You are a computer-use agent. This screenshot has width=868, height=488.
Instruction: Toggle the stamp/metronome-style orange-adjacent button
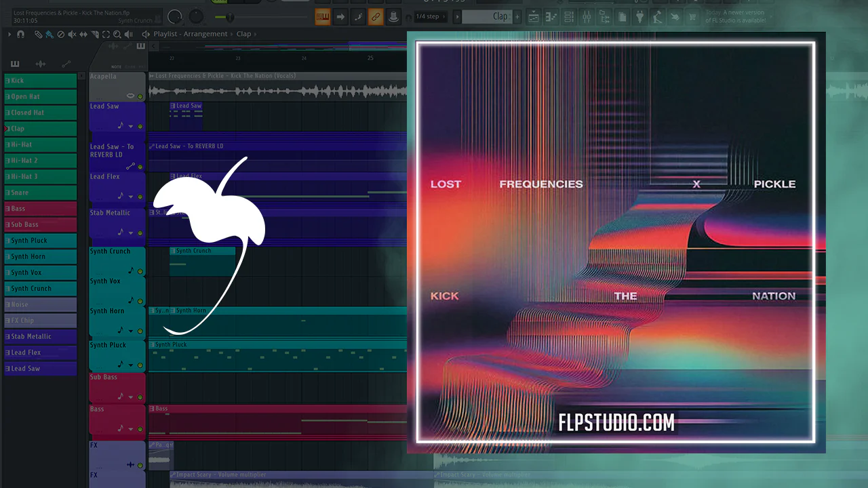(x=393, y=16)
